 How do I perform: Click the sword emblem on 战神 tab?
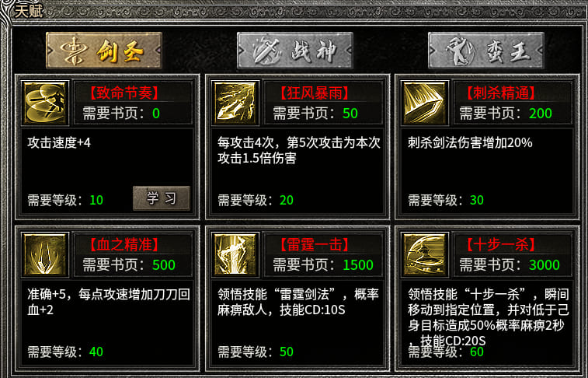click(266, 51)
